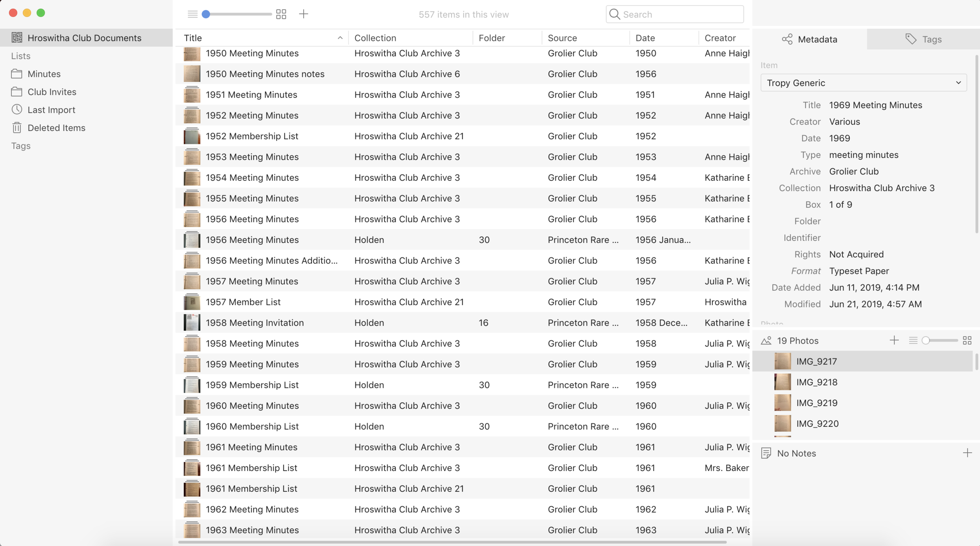Click 'Hroswitha Club Archive 21' in 1961 Membership row
The height and width of the screenshot is (546, 980).
pyautogui.click(x=409, y=489)
